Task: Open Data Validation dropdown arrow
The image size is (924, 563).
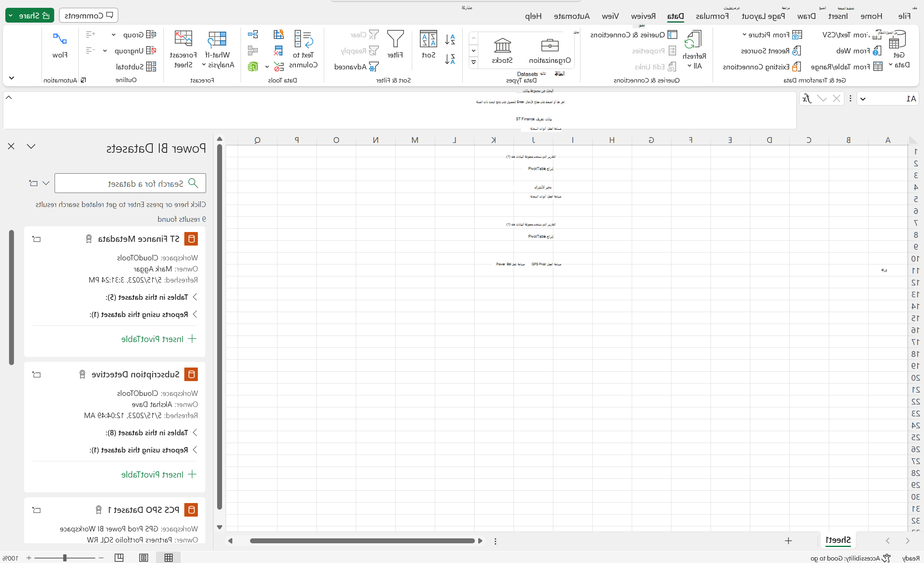Action: point(267,67)
